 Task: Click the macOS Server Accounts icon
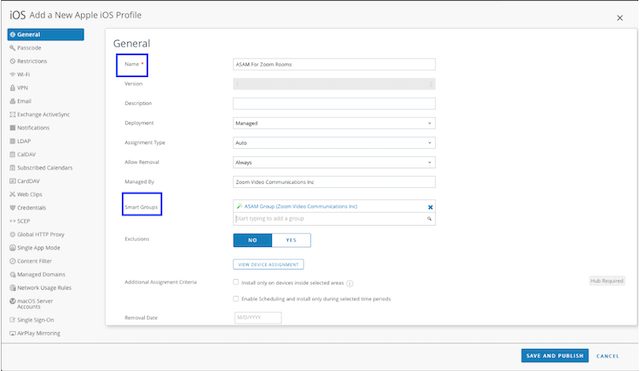point(12,301)
